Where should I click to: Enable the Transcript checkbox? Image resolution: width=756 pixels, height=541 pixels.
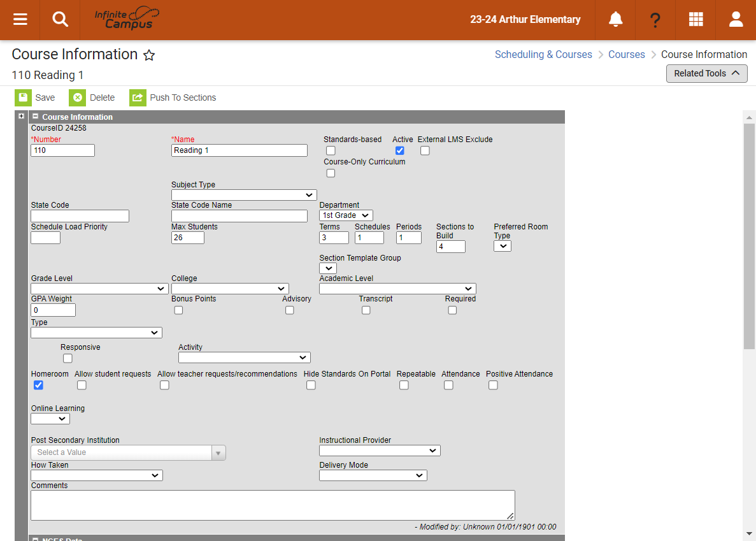[366, 310]
